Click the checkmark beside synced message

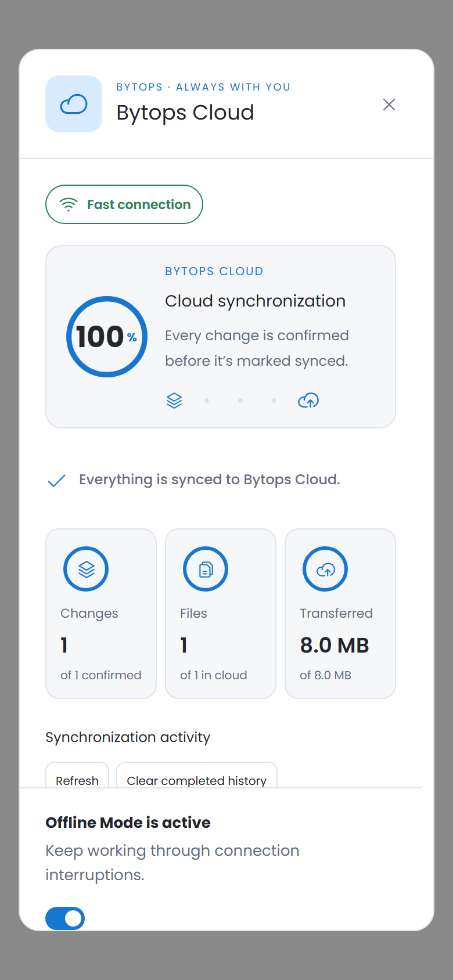pos(56,481)
